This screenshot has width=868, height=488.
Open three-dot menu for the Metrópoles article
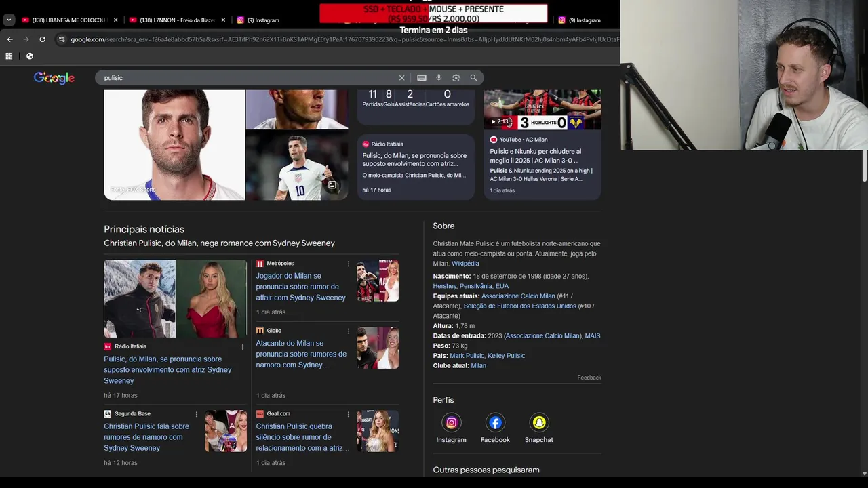[349, 264]
